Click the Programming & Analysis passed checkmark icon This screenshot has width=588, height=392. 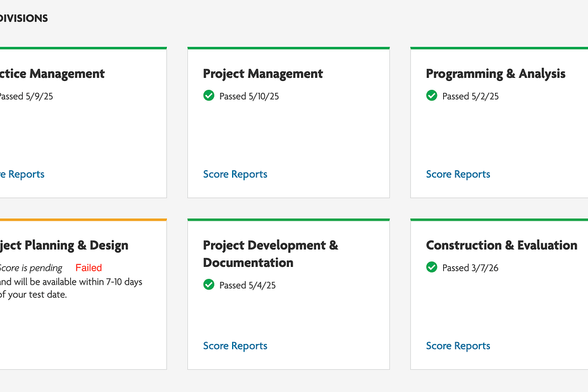(x=432, y=95)
